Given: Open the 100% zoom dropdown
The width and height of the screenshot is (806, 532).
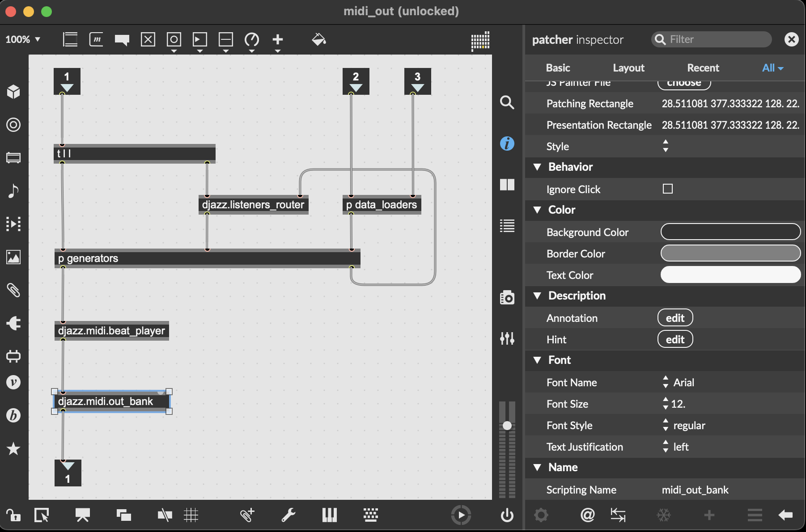Looking at the screenshot, I should pyautogui.click(x=23, y=39).
